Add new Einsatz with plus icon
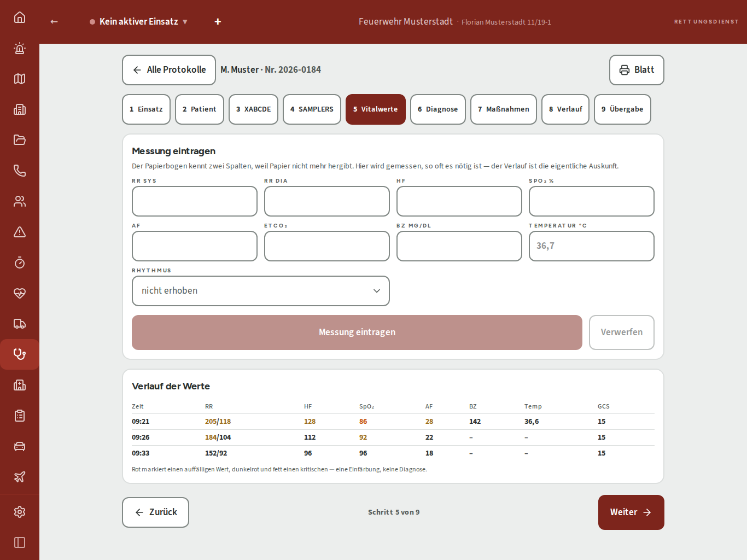The height and width of the screenshot is (560, 747). (x=218, y=22)
